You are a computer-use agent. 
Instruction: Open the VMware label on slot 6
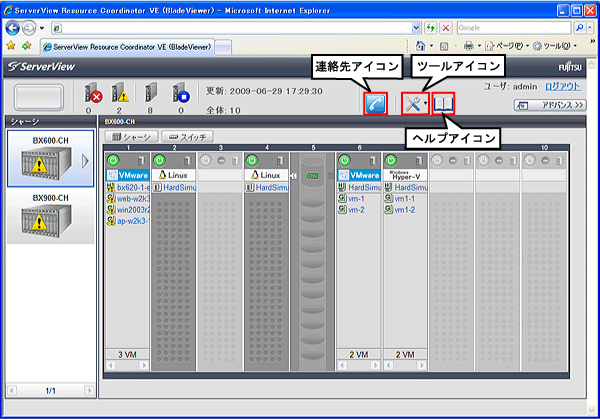point(359,175)
